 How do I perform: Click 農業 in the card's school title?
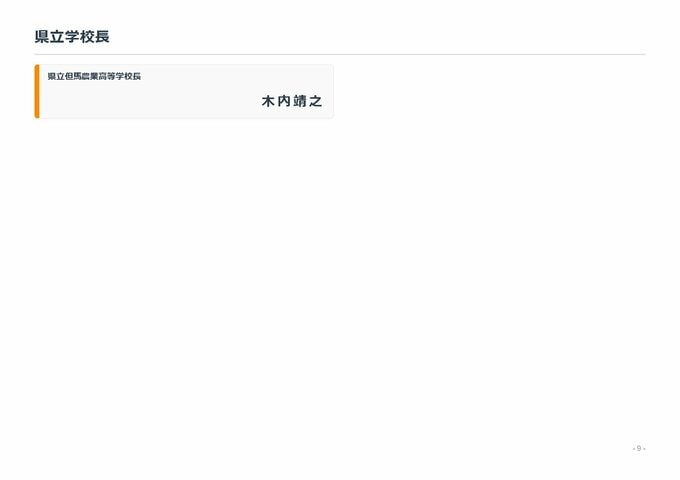click(90, 76)
